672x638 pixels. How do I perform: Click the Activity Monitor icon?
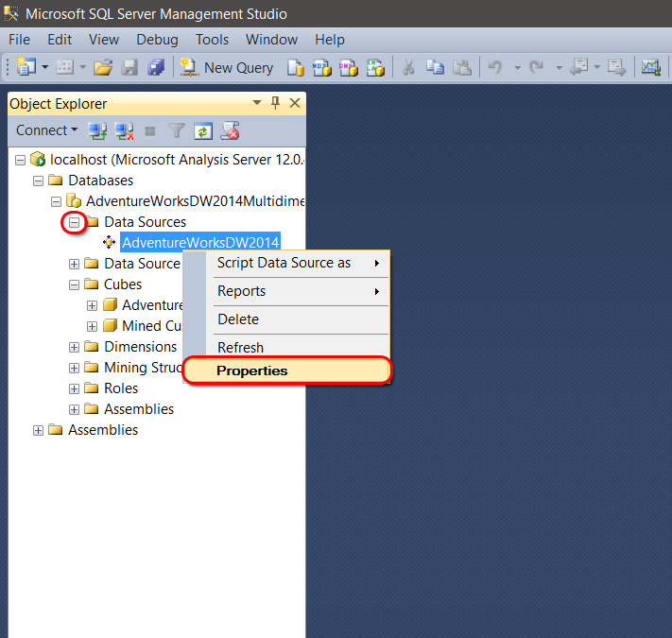click(650, 67)
